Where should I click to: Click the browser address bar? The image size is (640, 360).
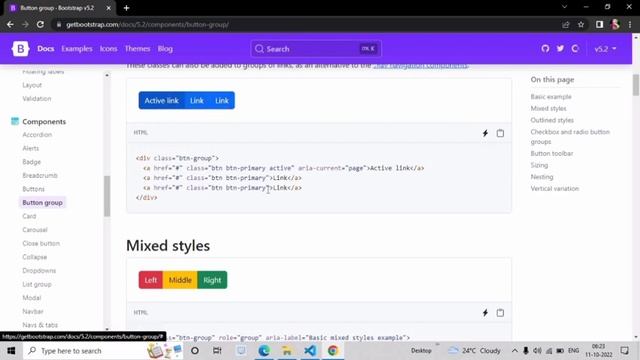point(306,24)
